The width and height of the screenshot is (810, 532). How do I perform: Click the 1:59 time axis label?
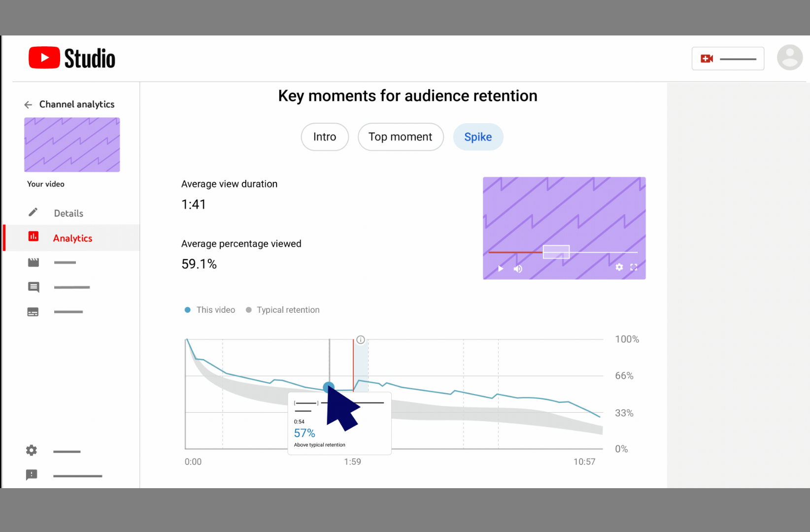[352, 462]
